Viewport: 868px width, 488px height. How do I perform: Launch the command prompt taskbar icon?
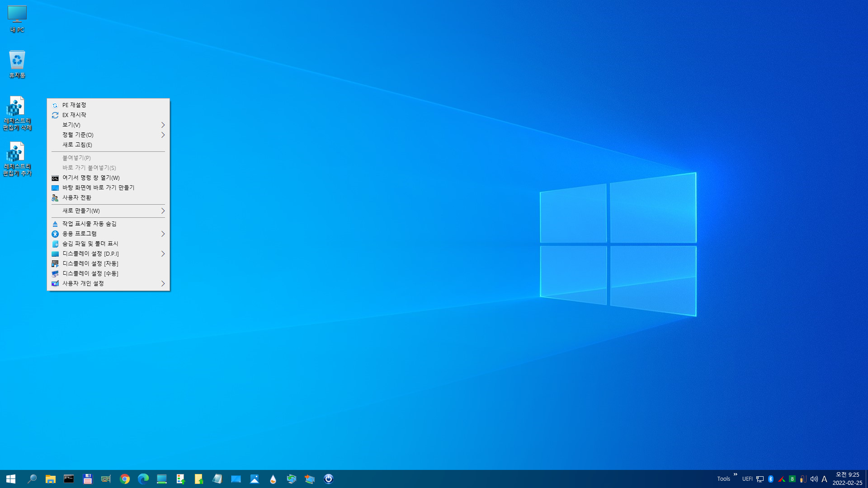69,479
